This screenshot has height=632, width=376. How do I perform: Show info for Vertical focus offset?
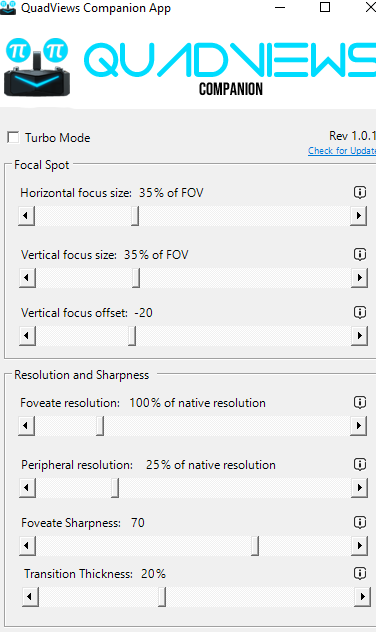pyautogui.click(x=360, y=312)
